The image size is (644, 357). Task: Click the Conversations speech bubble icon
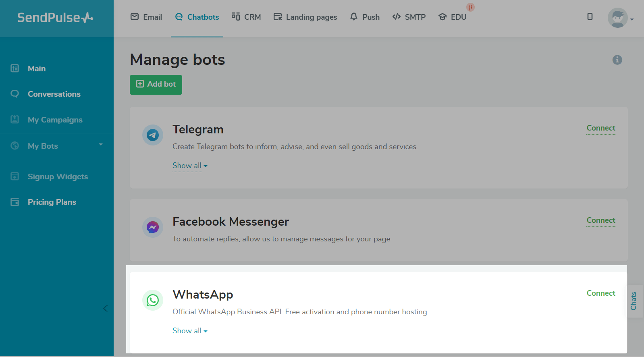(15, 94)
